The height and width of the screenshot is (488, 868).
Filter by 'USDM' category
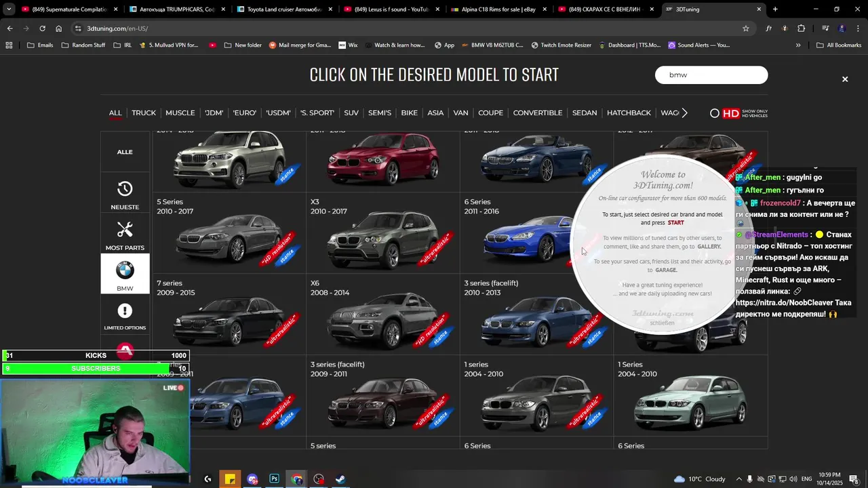tap(278, 113)
